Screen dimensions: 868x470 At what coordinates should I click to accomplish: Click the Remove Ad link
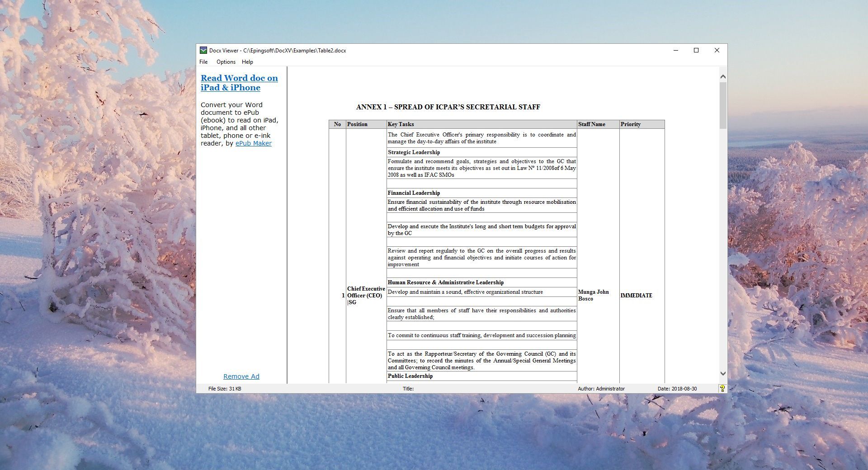tap(241, 376)
